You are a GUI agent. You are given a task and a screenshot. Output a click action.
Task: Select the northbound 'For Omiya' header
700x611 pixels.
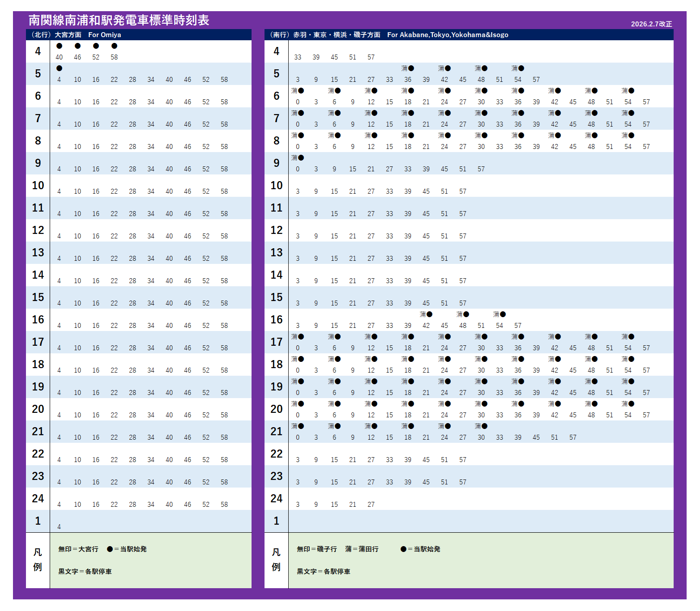coord(104,35)
